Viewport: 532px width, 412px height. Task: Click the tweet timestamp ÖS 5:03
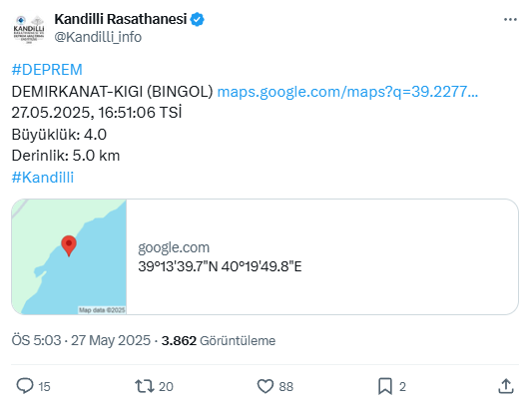[36, 340]
